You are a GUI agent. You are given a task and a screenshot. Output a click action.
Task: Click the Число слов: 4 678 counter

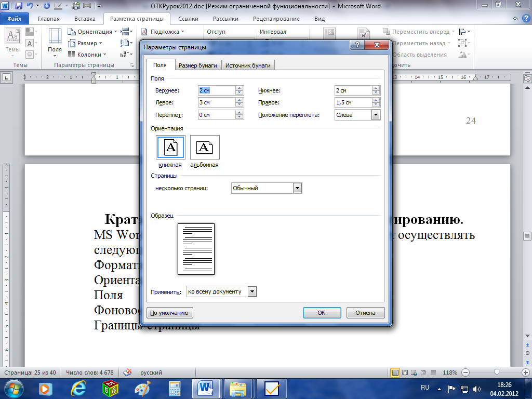coord(90,373)
